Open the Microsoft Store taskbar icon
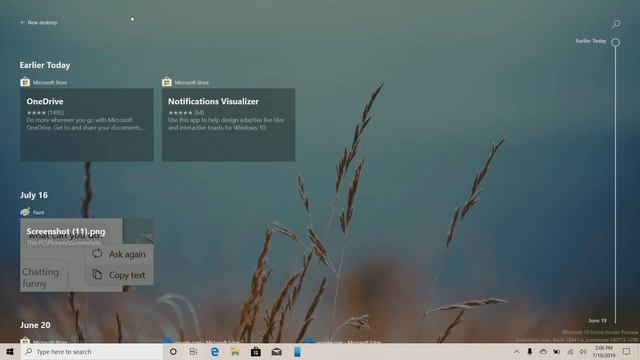Screen dimensions: 640x360 pyautogui.click(x=256, y=351)
